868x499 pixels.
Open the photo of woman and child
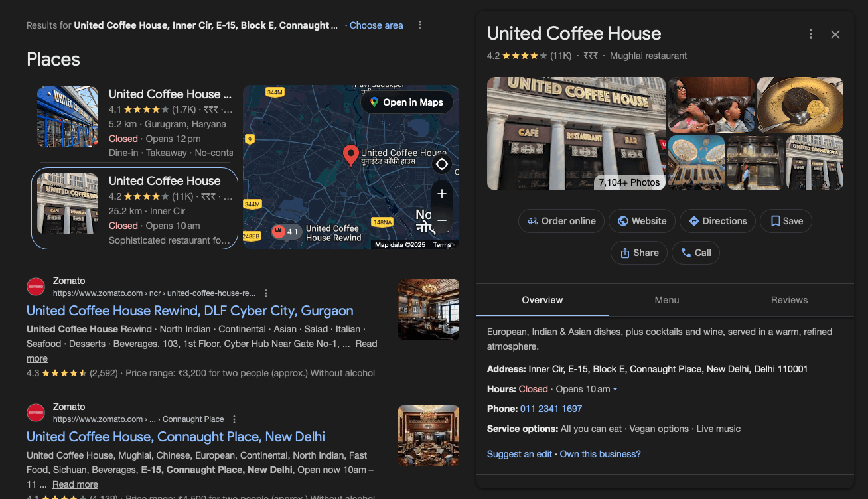(711, 105)
